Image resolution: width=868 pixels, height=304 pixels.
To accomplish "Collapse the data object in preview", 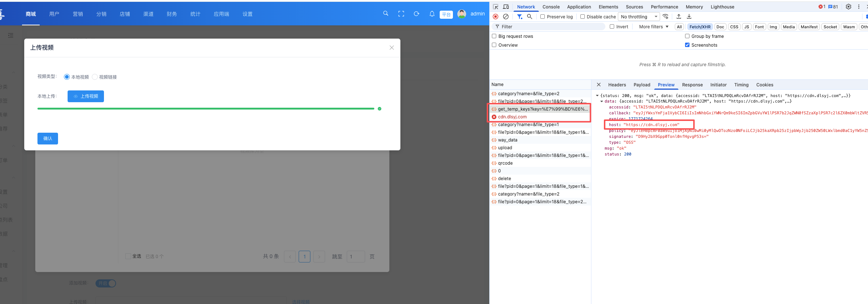I will click(x=602, y=101).
